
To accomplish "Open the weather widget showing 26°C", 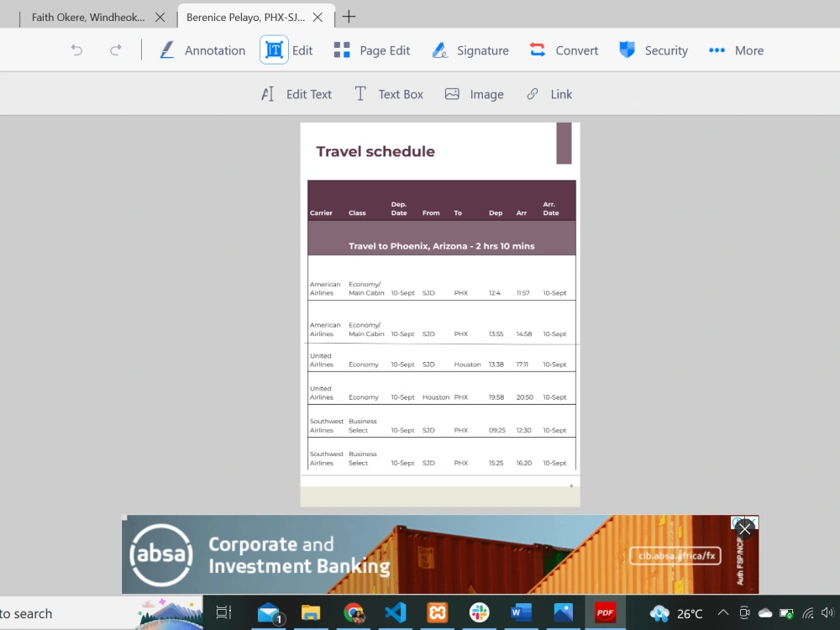I will pos(675,613).
